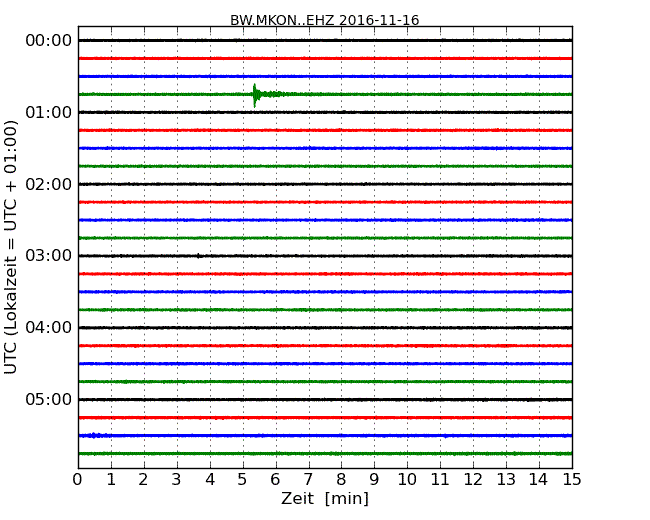Screen dimensions: 650x520
Task: Click the x-axis tick label 1
Action: pos(111,480)
